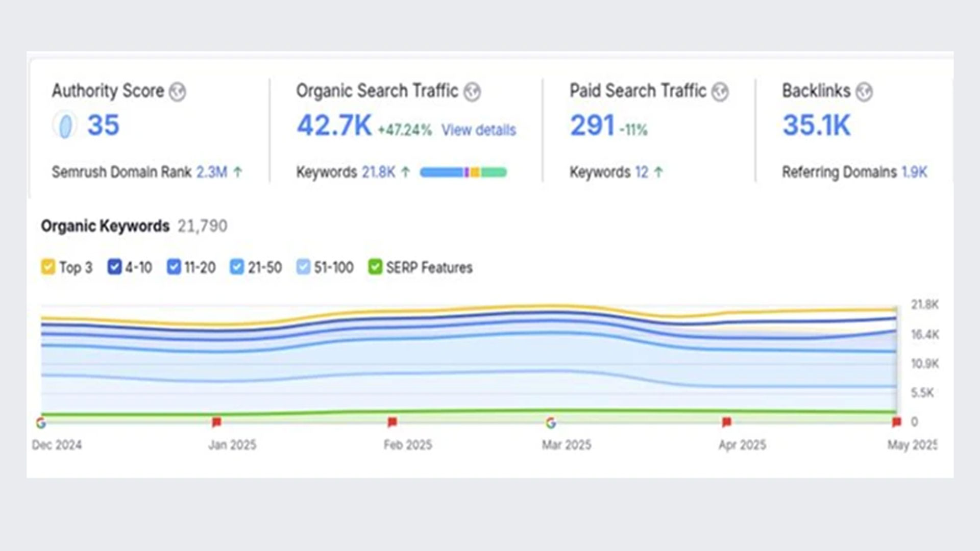Uncheck the 11-20 positions filter
The width and height of the screenshot is (980, 551).
[175, 267]
